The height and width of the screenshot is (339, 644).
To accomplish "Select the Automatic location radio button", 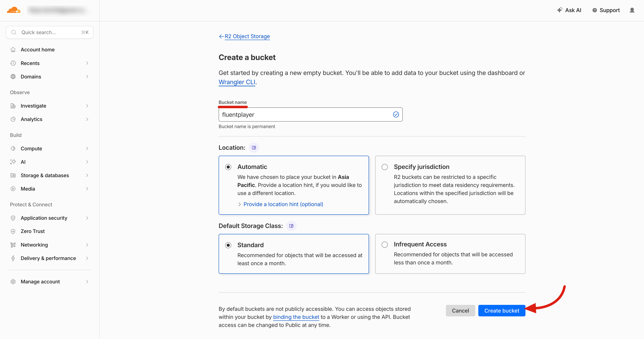I will click(x=228, y=167).
